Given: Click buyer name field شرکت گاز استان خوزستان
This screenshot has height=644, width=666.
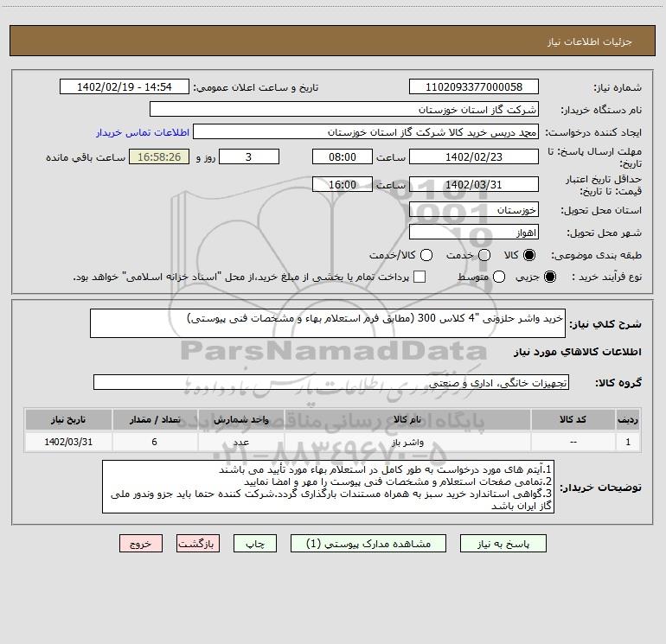Looking at the screenshot, I should tap(344, 110).
